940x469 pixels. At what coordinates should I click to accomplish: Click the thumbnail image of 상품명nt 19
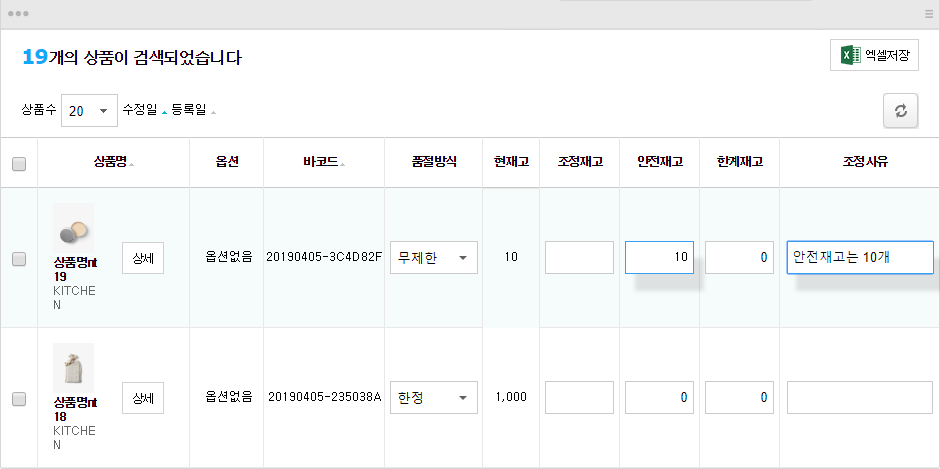point(74,229)
